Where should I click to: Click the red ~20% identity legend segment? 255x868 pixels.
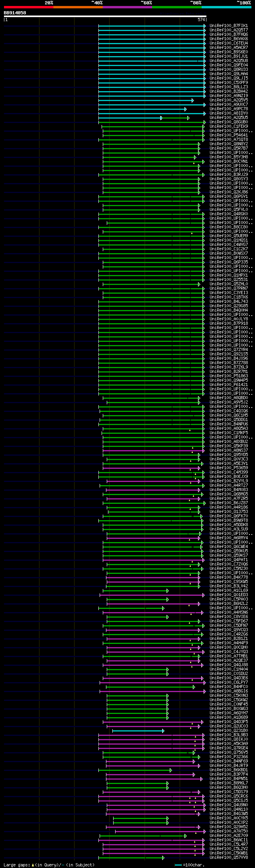coord(29,7)
